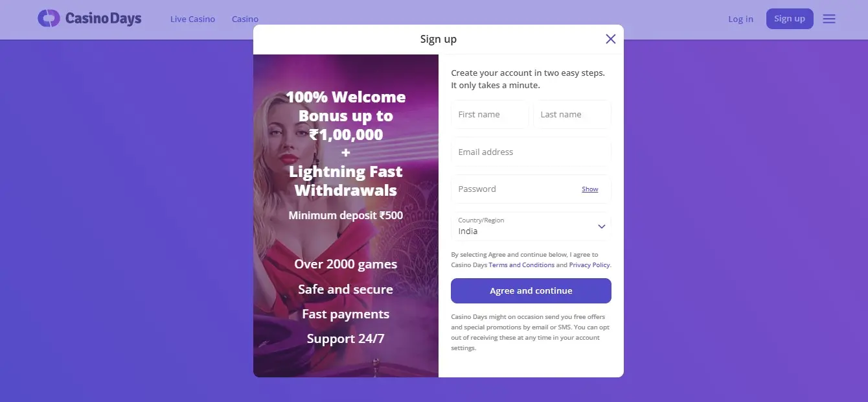Click Agree and continue button
The image size is (868, 402).
[531, 290]
